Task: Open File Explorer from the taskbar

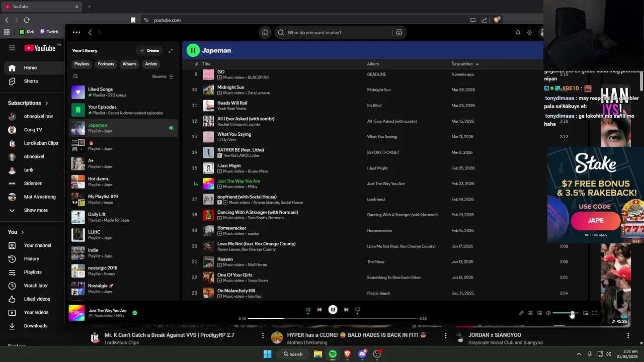Action: (318, 354)
